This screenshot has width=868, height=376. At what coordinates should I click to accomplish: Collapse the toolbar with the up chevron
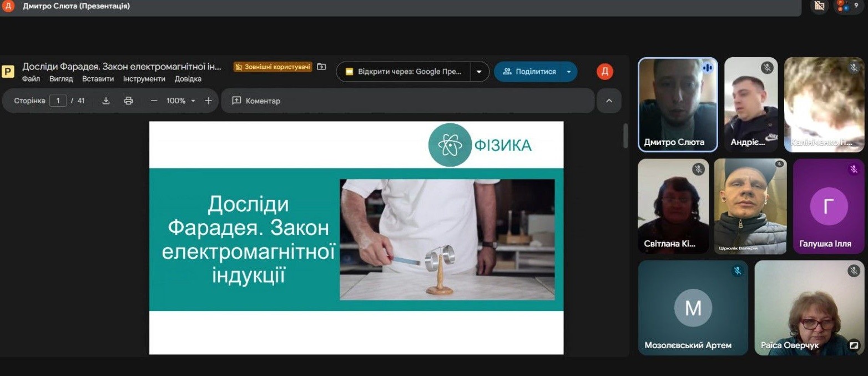click(609, 101)
